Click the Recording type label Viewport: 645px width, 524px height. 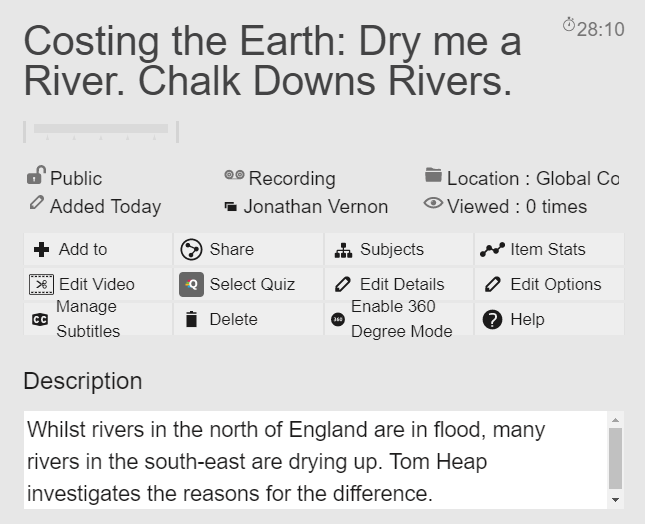pos(292,179)
